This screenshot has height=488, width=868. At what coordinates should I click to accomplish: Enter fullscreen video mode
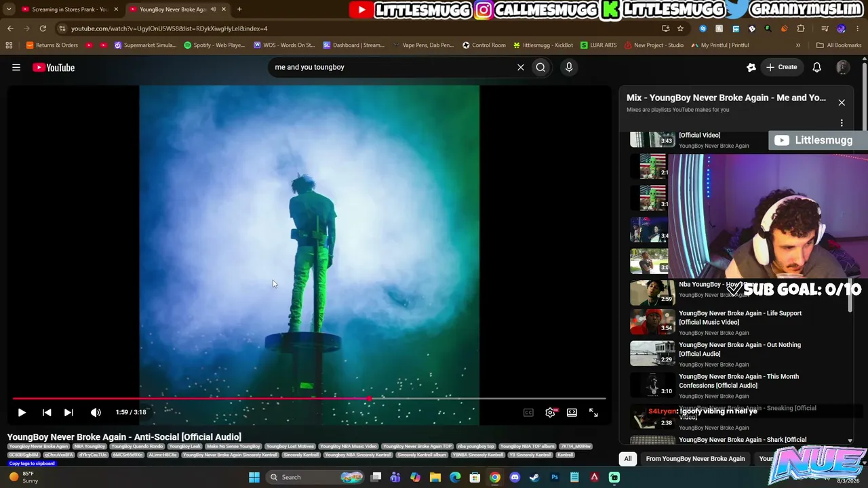click(x=593, y=412)
